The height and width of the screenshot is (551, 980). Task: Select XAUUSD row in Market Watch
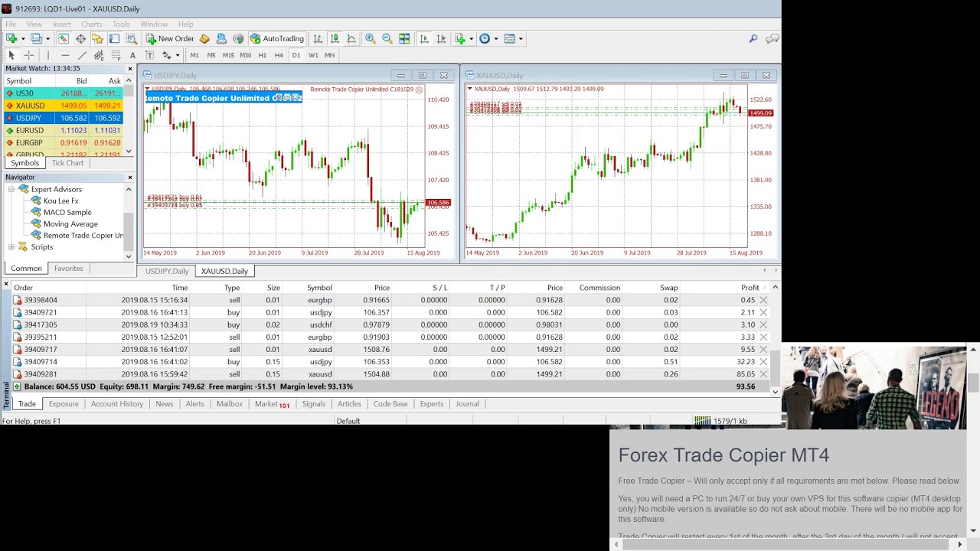tap(63, 106)
